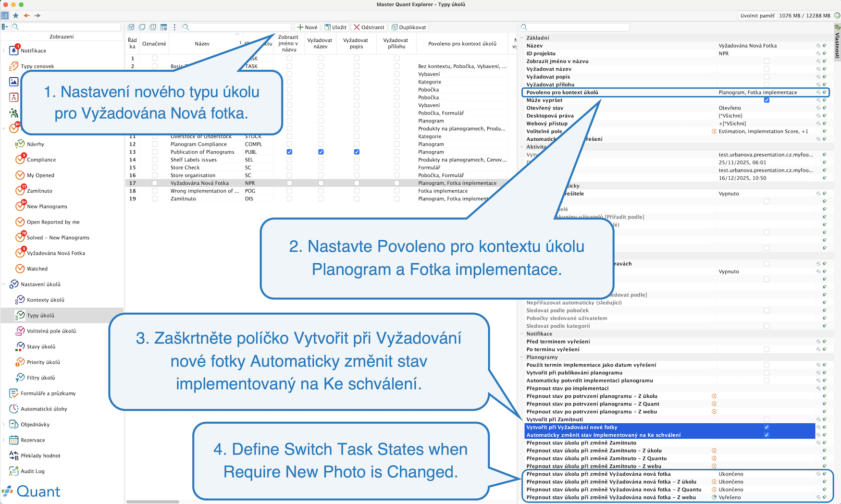Uncheck Automaticky změnit stav Implementovaný na Ke schválení
The image size is (841, 504).
pos(767,435)
